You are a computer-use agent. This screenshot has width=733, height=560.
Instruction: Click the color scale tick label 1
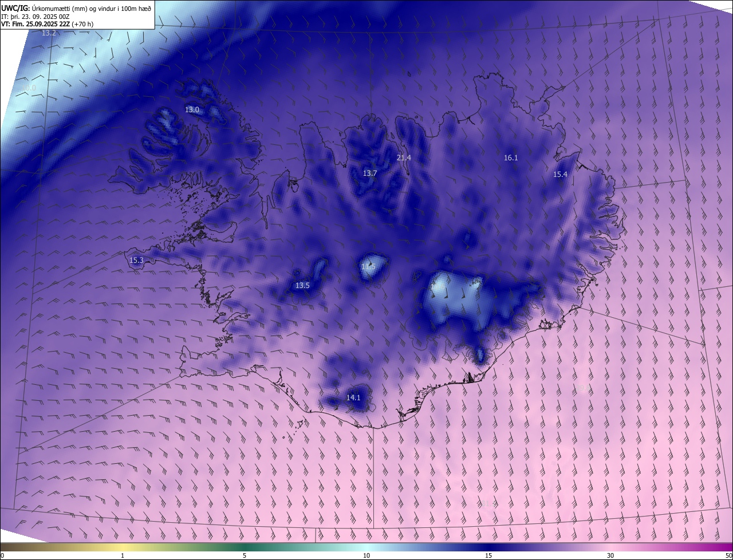pyautogui.click(x=123, y=555)
